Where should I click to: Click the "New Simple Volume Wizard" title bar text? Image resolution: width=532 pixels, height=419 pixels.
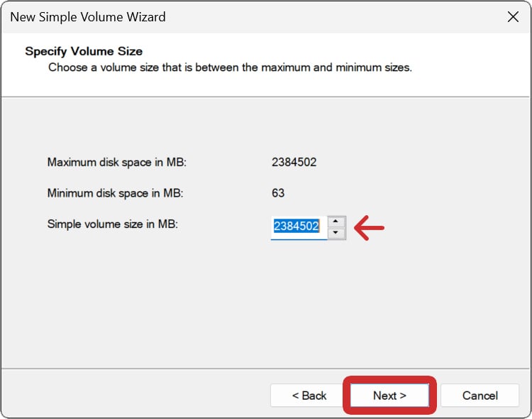click(x=89, y=17)
